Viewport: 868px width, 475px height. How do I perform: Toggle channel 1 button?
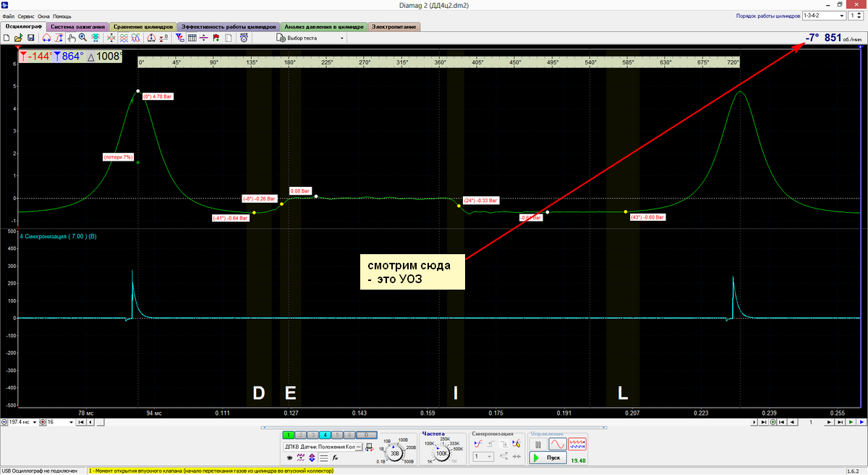click(x=289, y=434)
